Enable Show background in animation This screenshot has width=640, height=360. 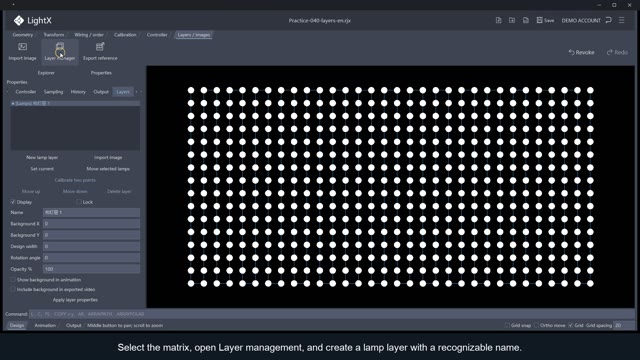13,280
